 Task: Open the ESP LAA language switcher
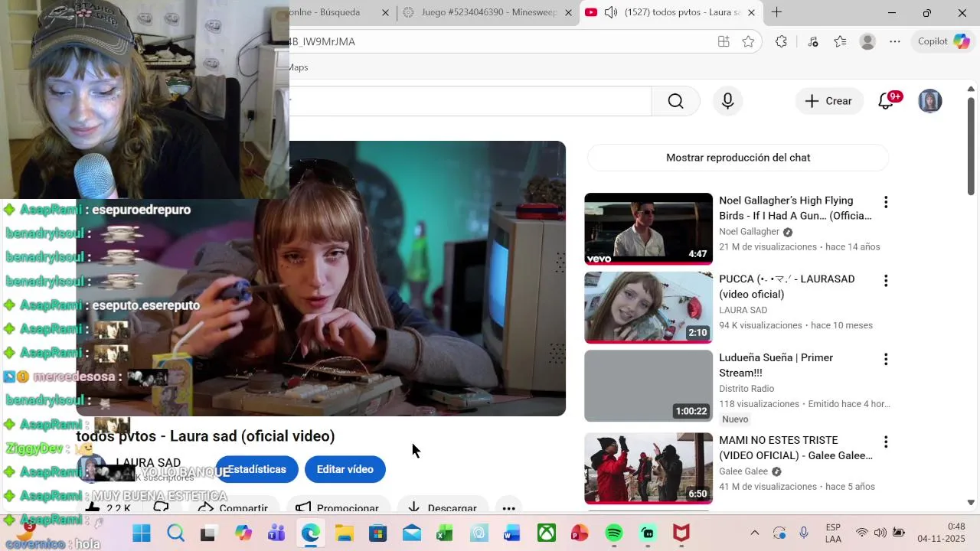click(834, 533)
